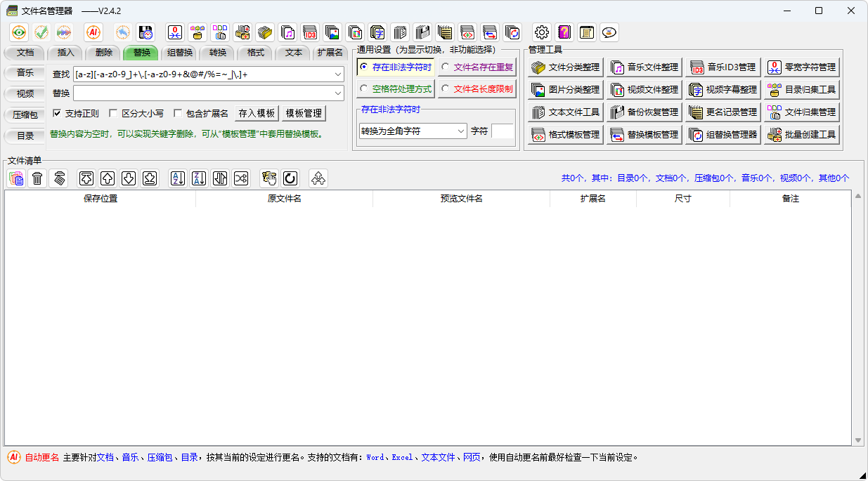This screenshot has height=481, width=868.
Task: Sort file list A to Z
Action: pyautogui.click(x=178, y=178)
